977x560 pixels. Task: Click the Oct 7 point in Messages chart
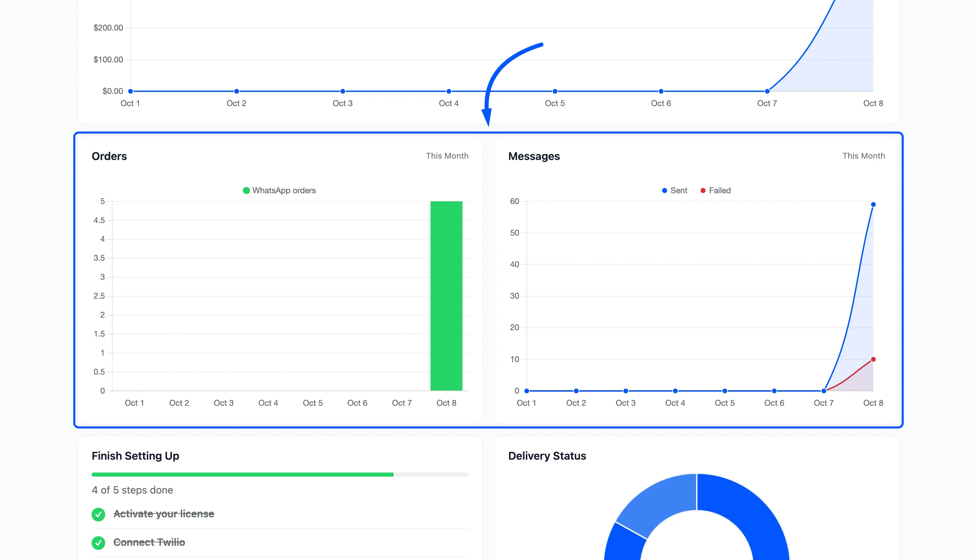click(824, 391)
